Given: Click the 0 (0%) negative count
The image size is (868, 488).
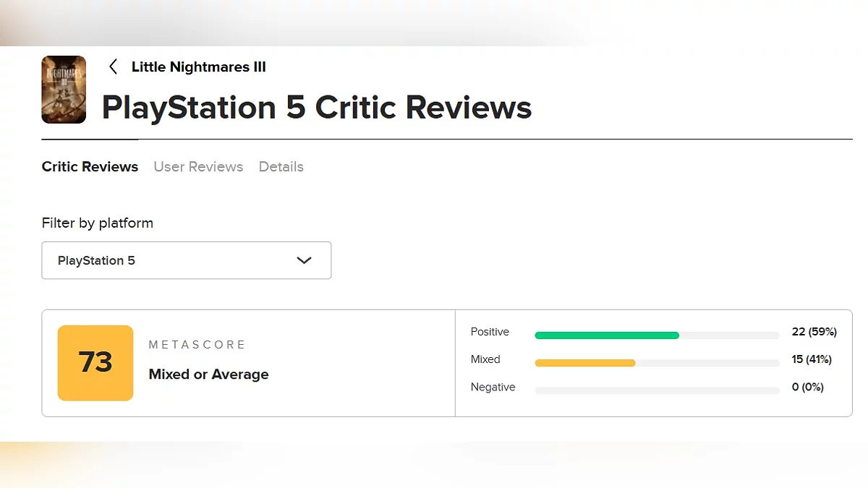Looking at the screenshot, I should 807,388.
